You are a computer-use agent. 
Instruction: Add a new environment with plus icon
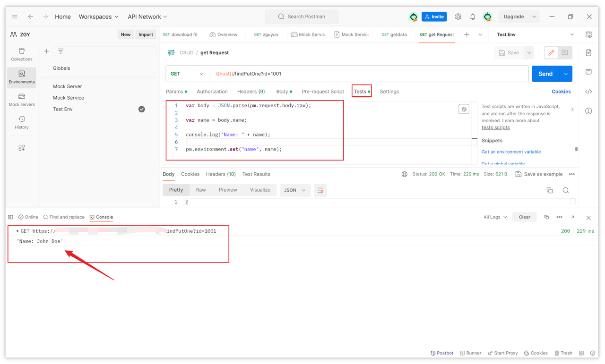point(46,51)
